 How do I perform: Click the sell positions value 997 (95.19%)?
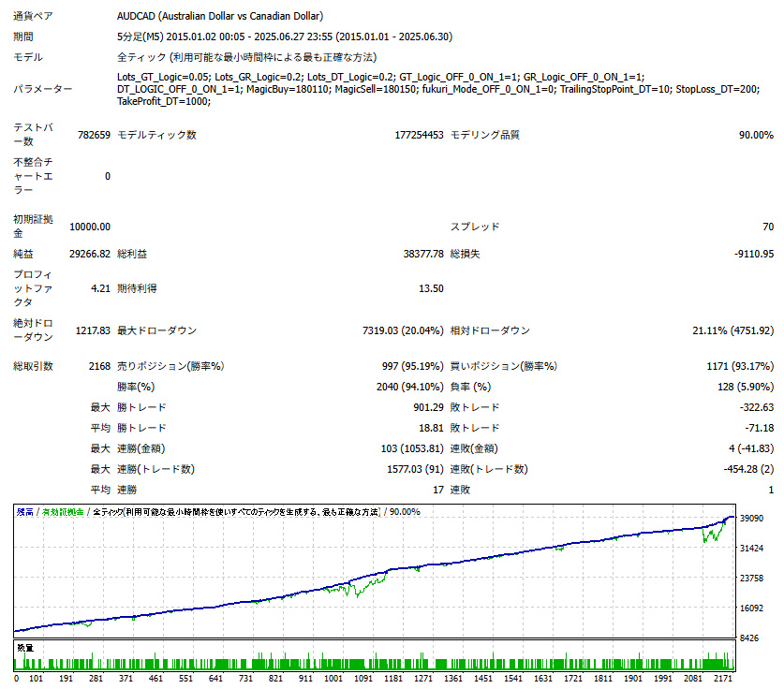pos(412,366)
